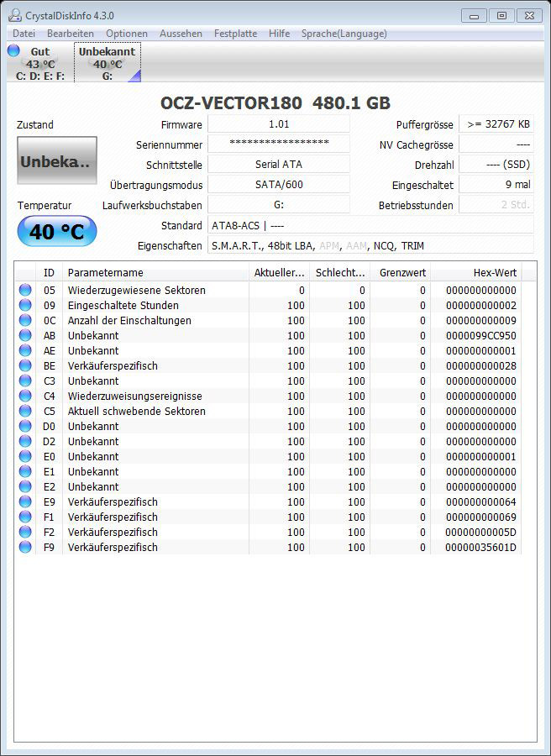Screen dimensions: 551x756
Task: Click status icon for Wiederzugewiesene Sektoren
Action: point(25,290)
